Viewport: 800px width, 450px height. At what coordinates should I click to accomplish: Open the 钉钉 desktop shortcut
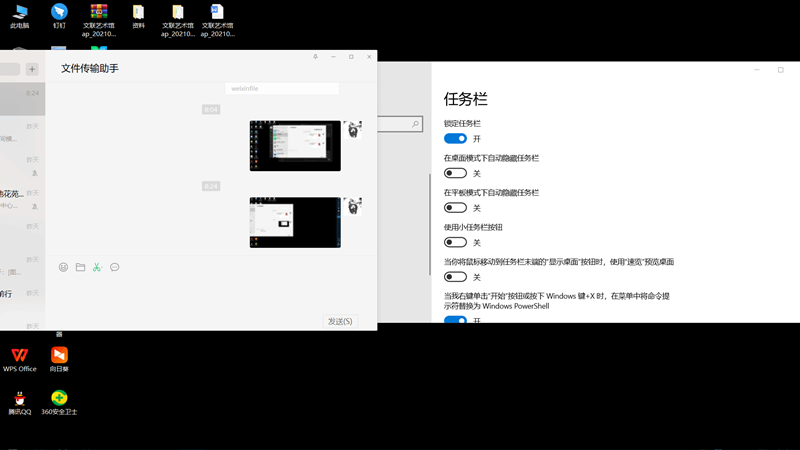click(59, 13)
